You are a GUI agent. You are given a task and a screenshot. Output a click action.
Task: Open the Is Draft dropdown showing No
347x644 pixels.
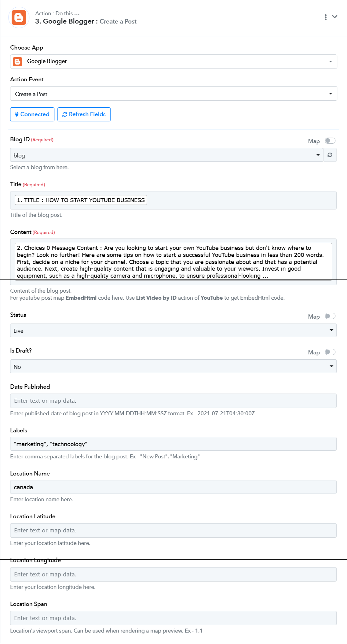[x=173, y=366]
